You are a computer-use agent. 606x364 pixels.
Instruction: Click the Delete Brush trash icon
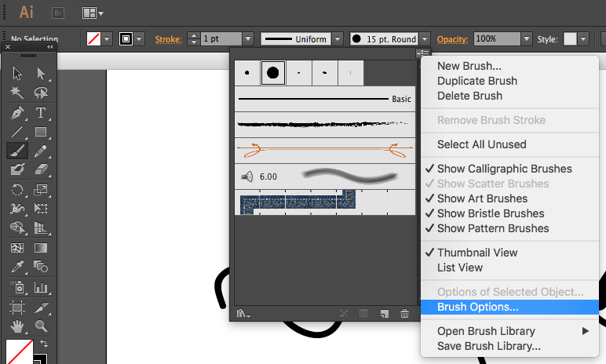404,313
